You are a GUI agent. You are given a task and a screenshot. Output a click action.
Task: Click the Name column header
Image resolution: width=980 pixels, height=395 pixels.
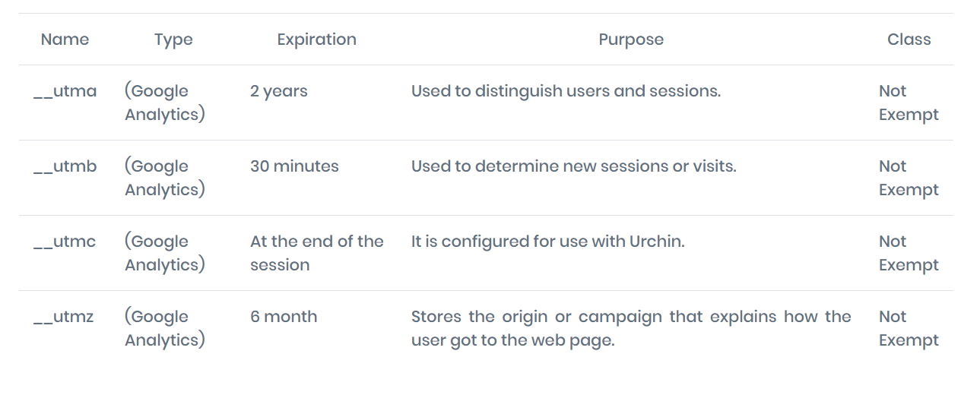(65, 39)
